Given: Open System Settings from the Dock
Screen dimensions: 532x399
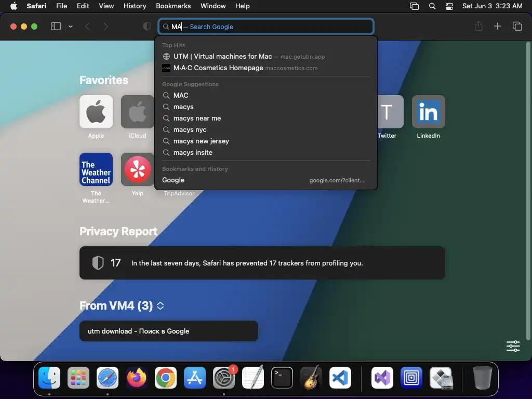Looking at the screenshot, I should click(x=224, y=378).
